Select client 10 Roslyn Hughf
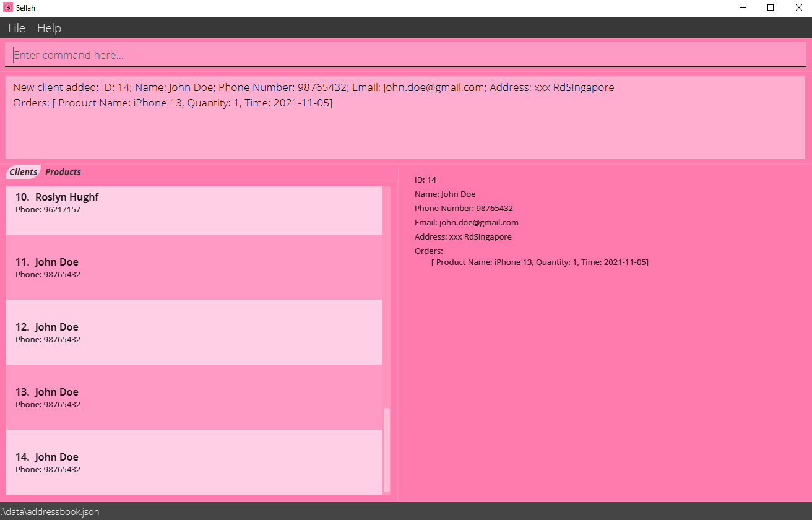812x520 pixels. 194,210
